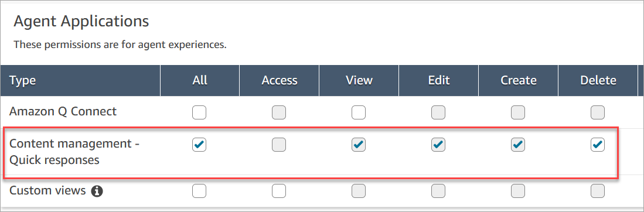Click the Amazon Q Connect row label
Screen dimensions: 644x212
pos(63,111)
